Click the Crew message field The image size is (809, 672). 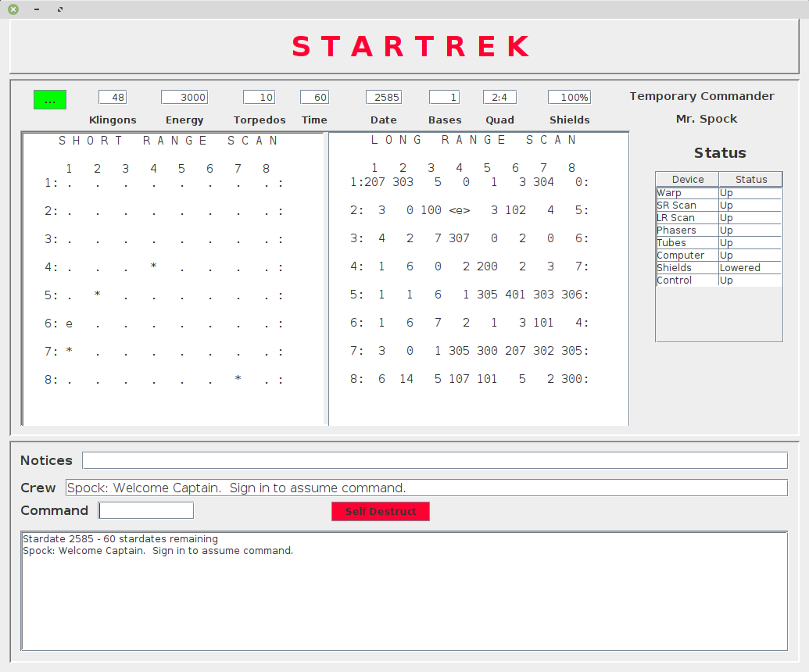click(x=427, y=488)
